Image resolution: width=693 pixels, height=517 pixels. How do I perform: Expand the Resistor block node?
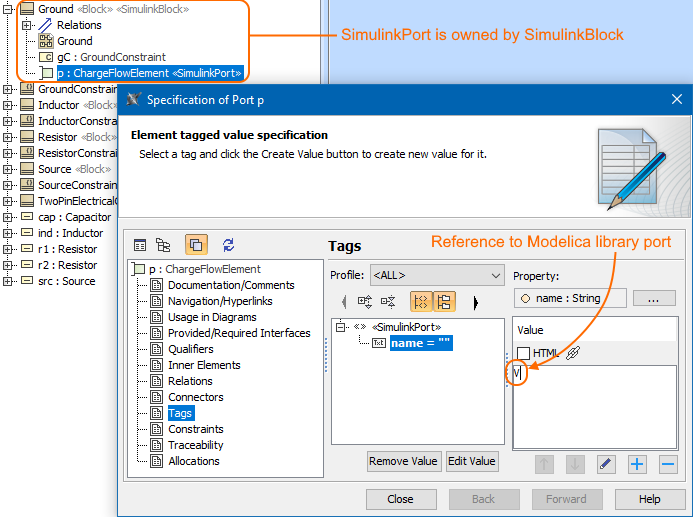(8, 137)
